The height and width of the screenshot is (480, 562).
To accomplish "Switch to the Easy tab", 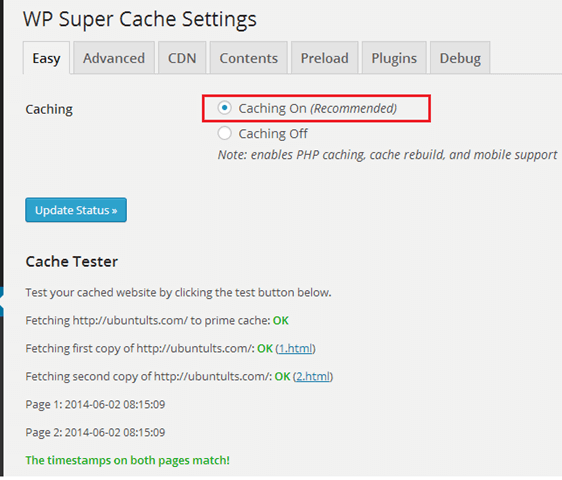I will (46, 58).
